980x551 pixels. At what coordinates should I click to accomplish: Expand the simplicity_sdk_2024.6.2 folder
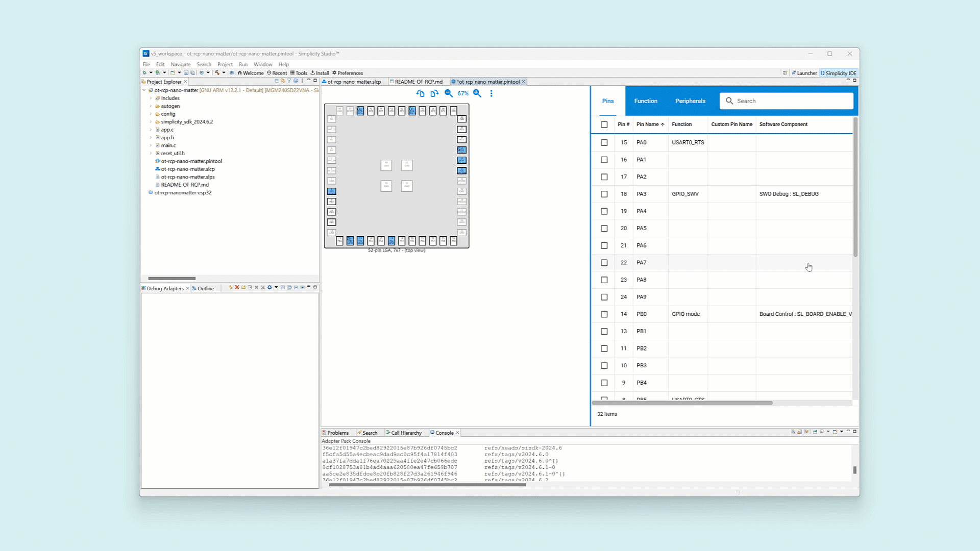[151, 122]
